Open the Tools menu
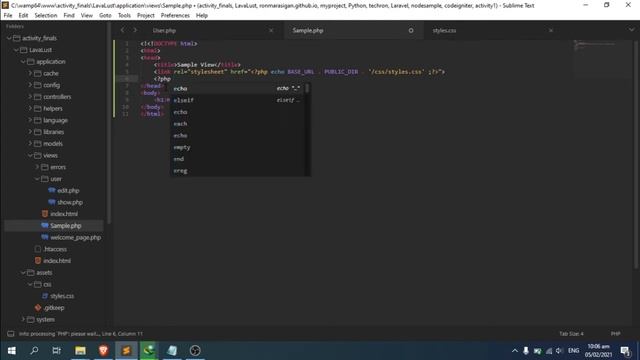The height and width of the screenshot is (360, 640). pos(124,16)
